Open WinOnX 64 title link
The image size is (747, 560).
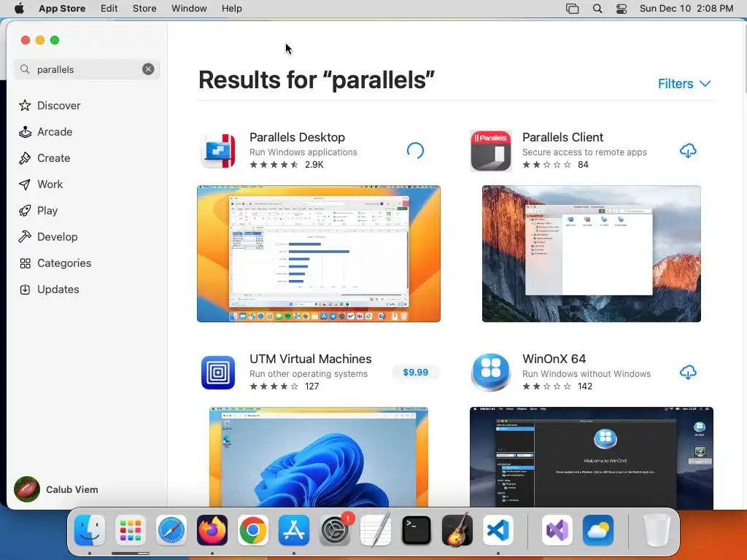tap(554, 359)
